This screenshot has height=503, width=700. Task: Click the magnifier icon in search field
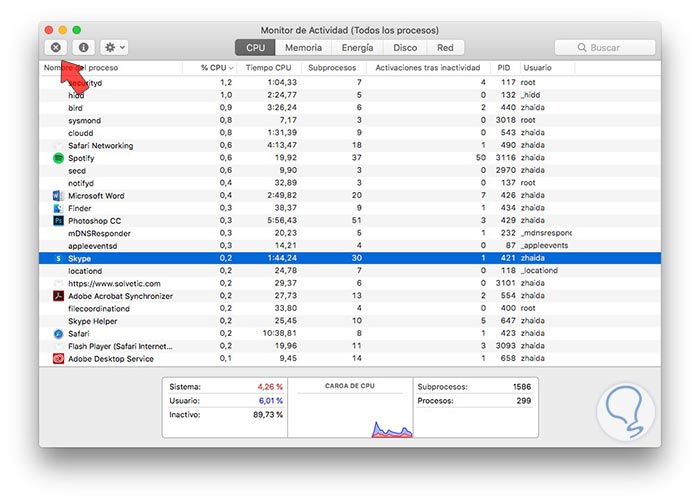click(x=582, y=47)
